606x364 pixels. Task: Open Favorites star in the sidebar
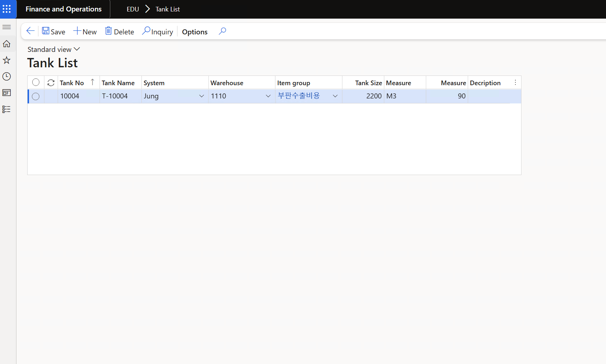(x=6, y=60)
